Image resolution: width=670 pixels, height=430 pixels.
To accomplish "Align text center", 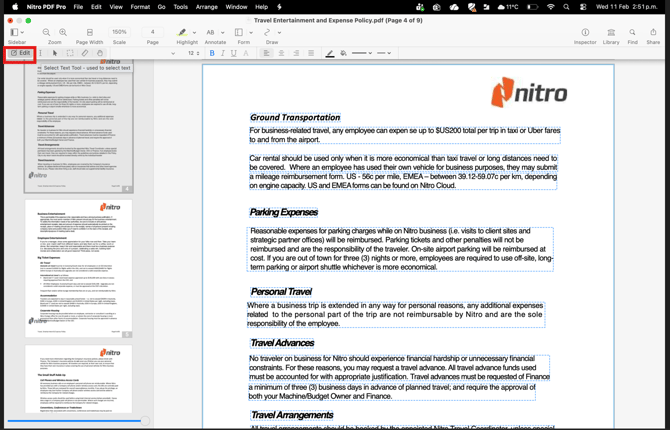I will pyautogui.click(x=281, y=53).
